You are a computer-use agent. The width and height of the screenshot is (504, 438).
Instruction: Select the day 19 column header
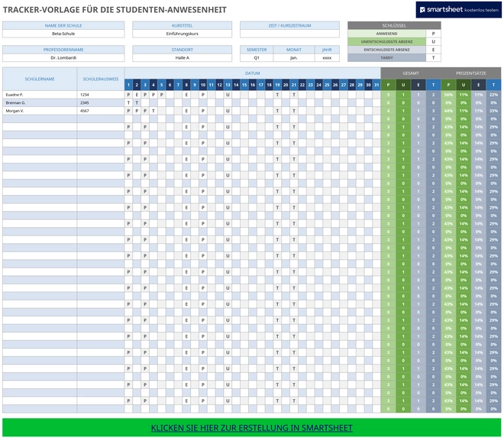[x=277, y=85]
